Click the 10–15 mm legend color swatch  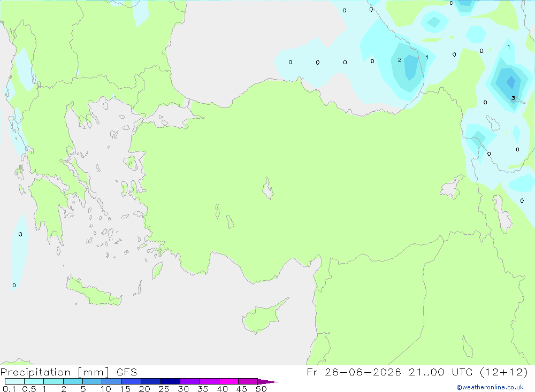tap(112, 381)
